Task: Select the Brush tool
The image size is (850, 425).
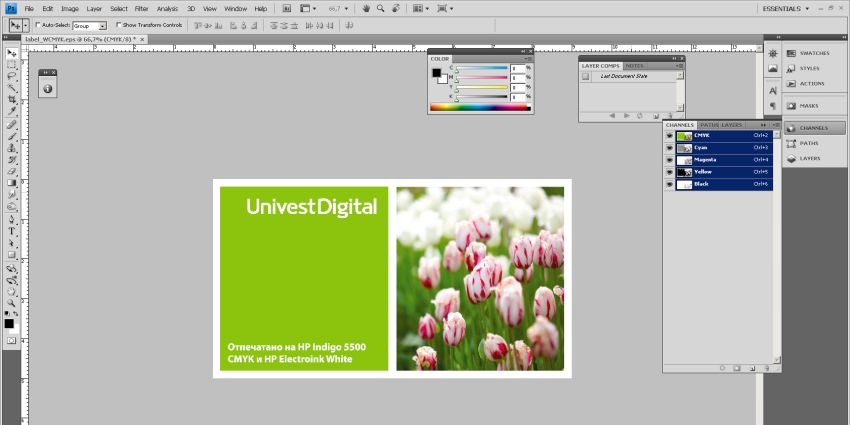Action: [x=11, y=136]
